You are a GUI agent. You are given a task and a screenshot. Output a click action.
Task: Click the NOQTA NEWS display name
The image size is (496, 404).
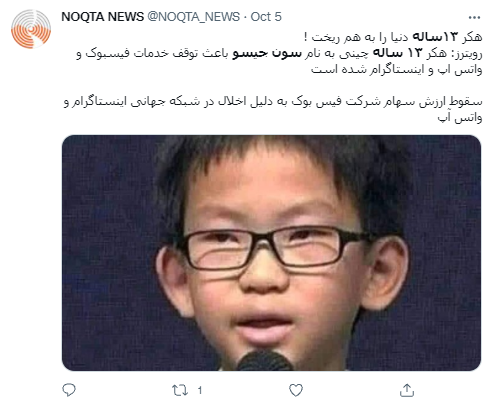click(x=102, y=17)
